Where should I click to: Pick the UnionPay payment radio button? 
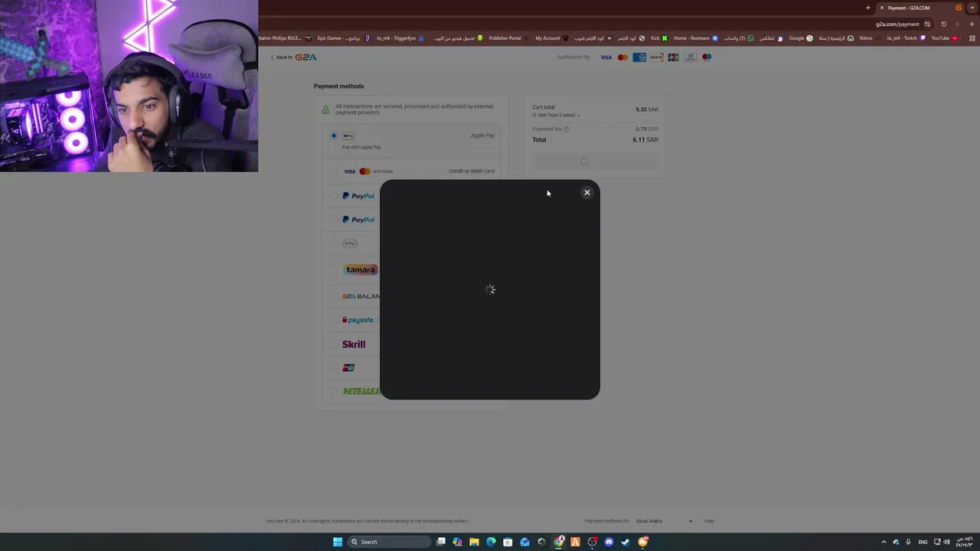[334, 368]
